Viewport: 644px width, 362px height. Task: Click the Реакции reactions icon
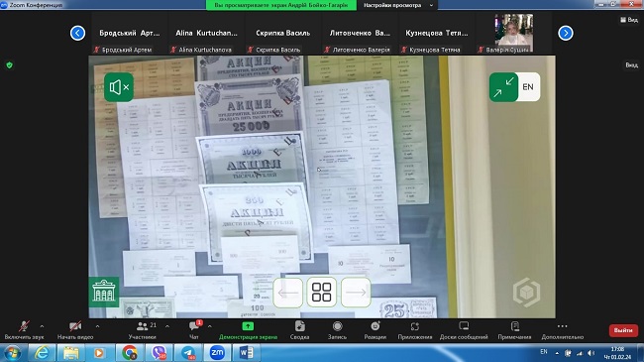(x=375, y=330)
